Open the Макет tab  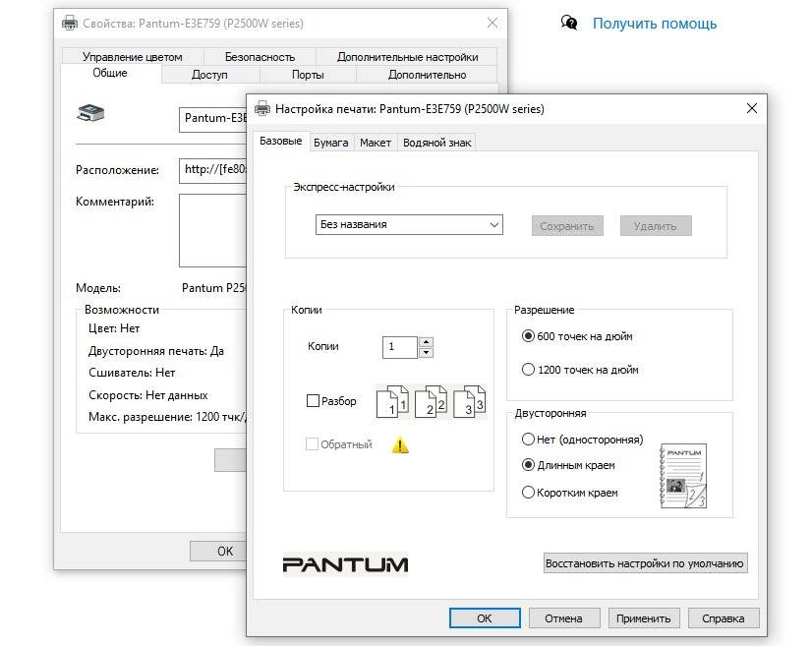pyautogui.click(x=376, y=143)
